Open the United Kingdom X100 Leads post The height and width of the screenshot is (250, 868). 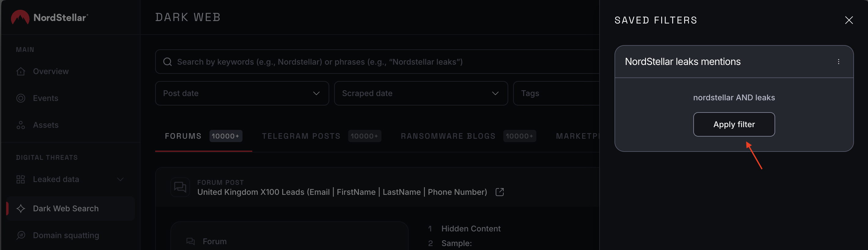click(x=342, y=192)
